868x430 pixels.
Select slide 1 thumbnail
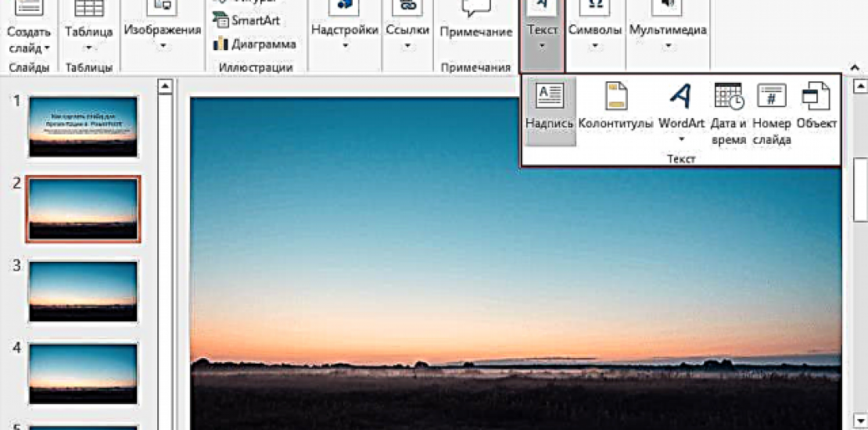click(x=83, y=127)
